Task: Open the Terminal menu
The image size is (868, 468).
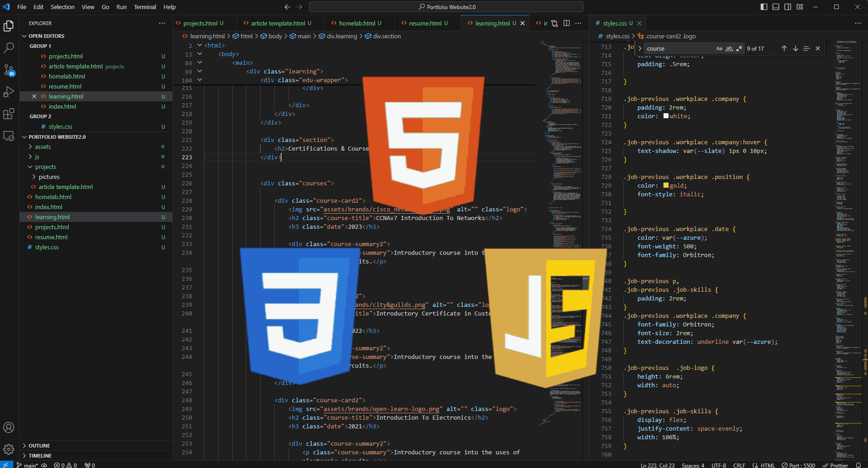Action: pyautogui.click(x=145, y=7)
